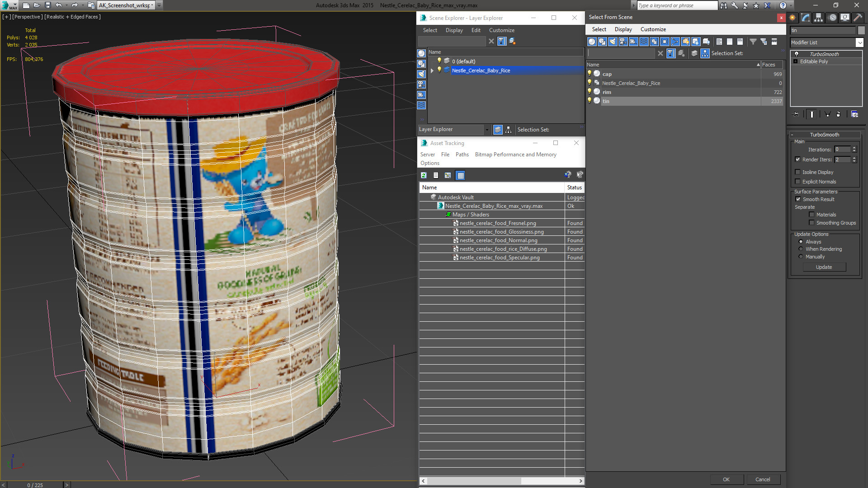
Task: Open the Utilities hammer panel tab
Action: (858, 18)
